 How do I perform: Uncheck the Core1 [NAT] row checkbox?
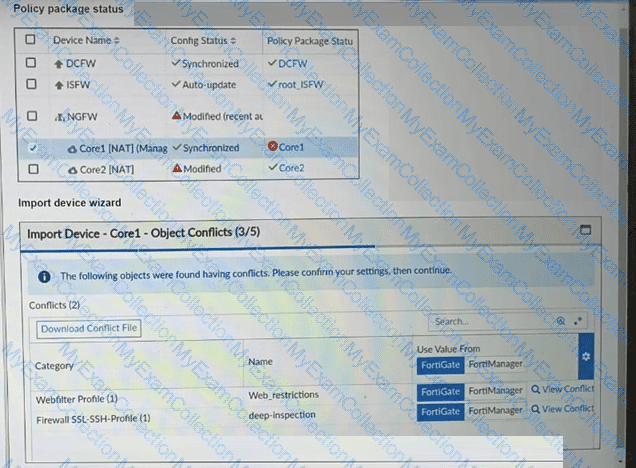[x=32, y=147]
